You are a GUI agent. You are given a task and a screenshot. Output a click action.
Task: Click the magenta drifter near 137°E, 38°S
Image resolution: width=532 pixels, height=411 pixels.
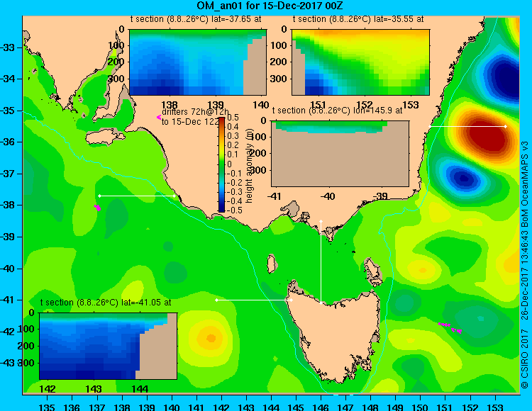97,208
